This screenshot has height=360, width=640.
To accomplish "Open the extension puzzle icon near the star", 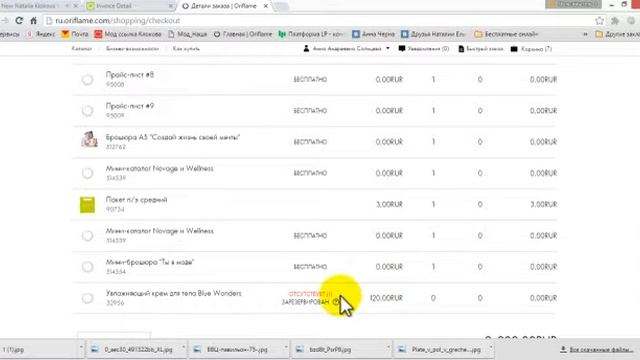I will pos(615,20).
